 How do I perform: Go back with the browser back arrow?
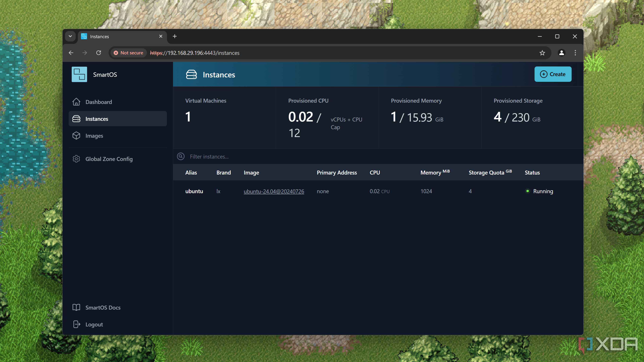click(x=71, y=53)
